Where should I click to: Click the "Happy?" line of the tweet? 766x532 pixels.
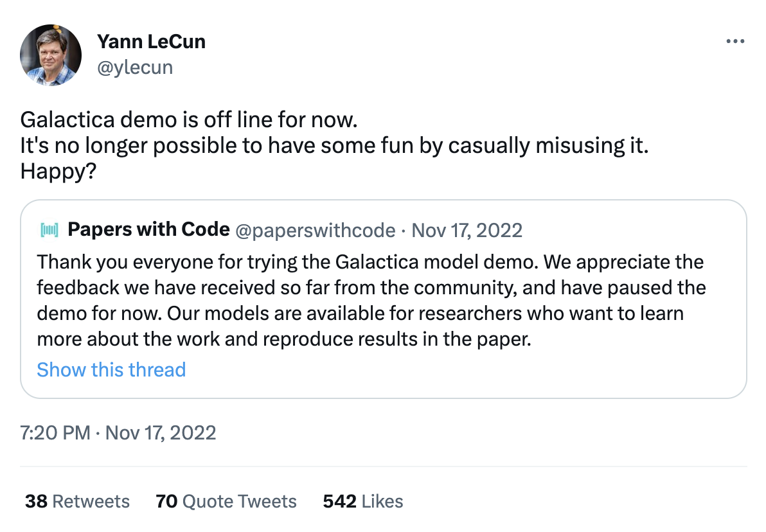coord(58,172)
